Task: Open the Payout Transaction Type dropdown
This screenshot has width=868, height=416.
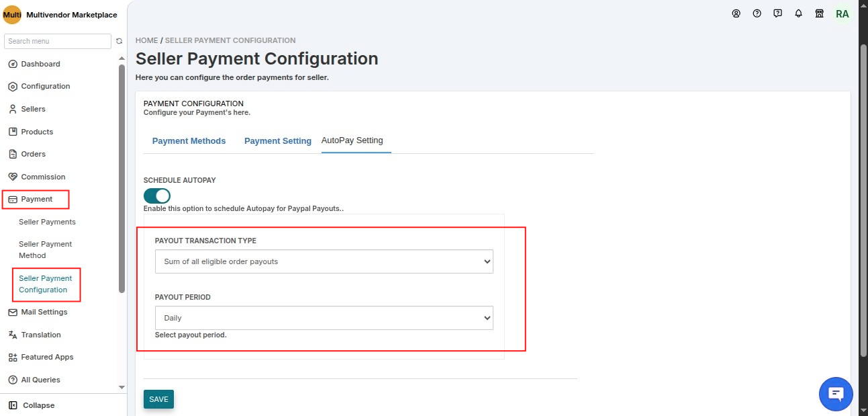Action: tap(324, 261)
